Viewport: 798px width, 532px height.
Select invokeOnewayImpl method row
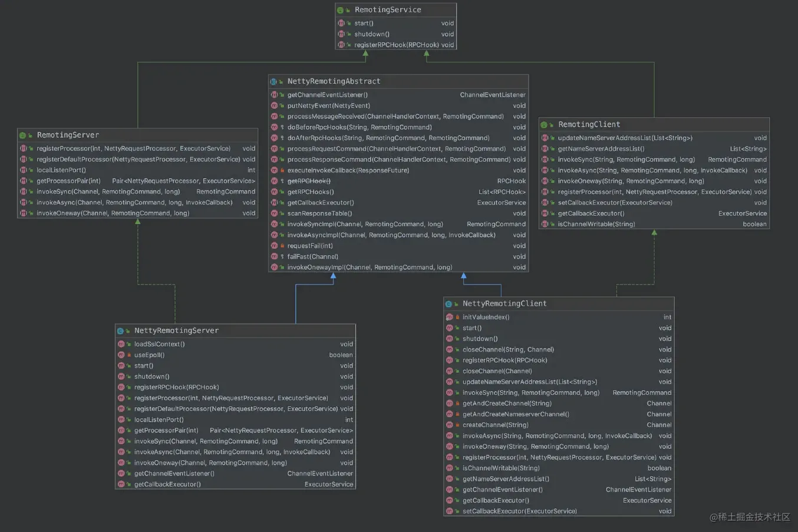tap(398, 267)
